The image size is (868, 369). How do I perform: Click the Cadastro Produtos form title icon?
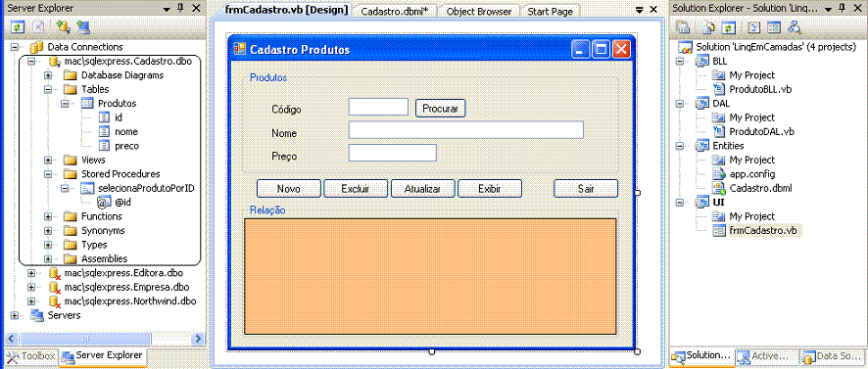coord(239,49)
